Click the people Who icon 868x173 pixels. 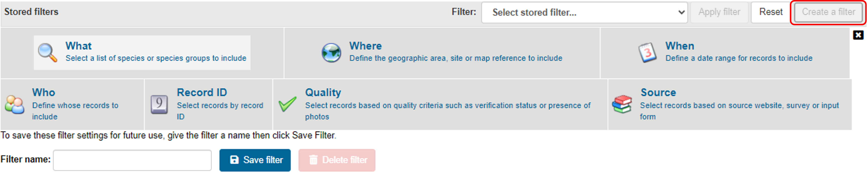point(14,105)
